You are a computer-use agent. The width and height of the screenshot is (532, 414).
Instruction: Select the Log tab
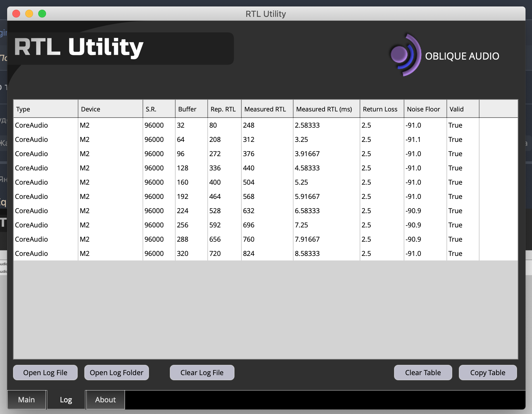click(x=66, y=400)
